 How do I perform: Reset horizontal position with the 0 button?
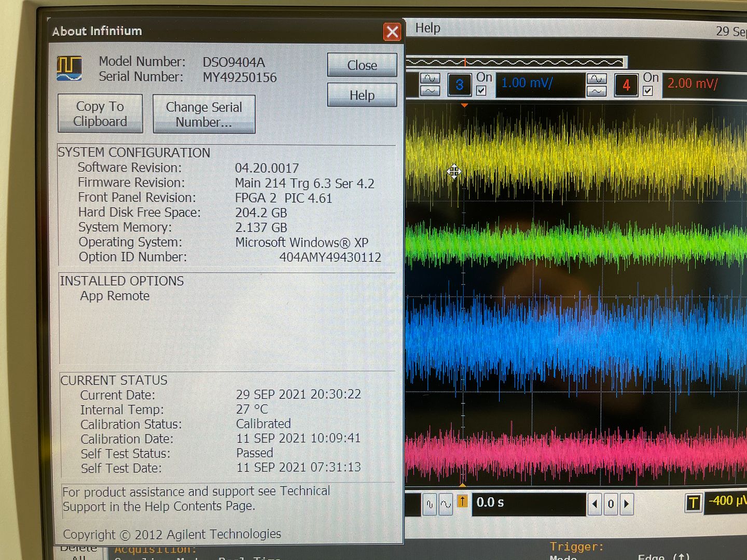tap(611, 504)
